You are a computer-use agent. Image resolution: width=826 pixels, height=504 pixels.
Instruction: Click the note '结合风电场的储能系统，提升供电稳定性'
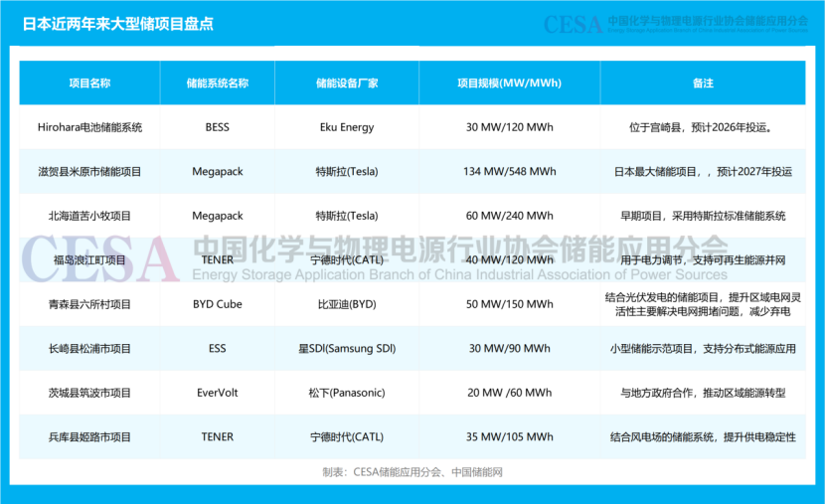coord(703,437)
